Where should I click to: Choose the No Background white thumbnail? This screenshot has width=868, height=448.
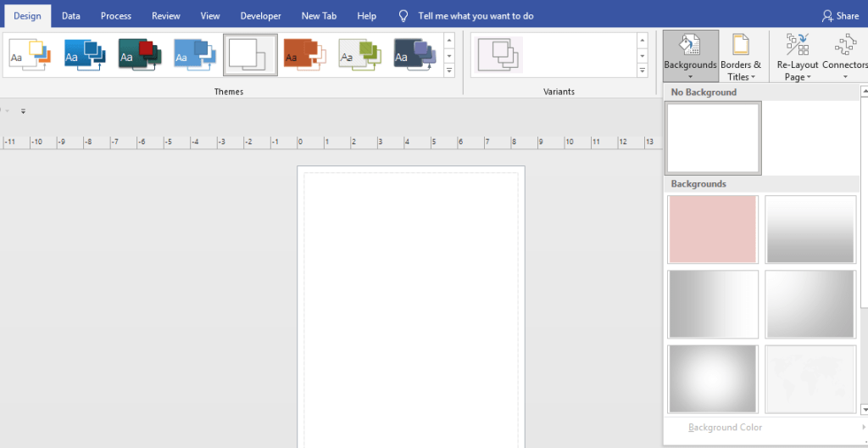pos(713,138)
